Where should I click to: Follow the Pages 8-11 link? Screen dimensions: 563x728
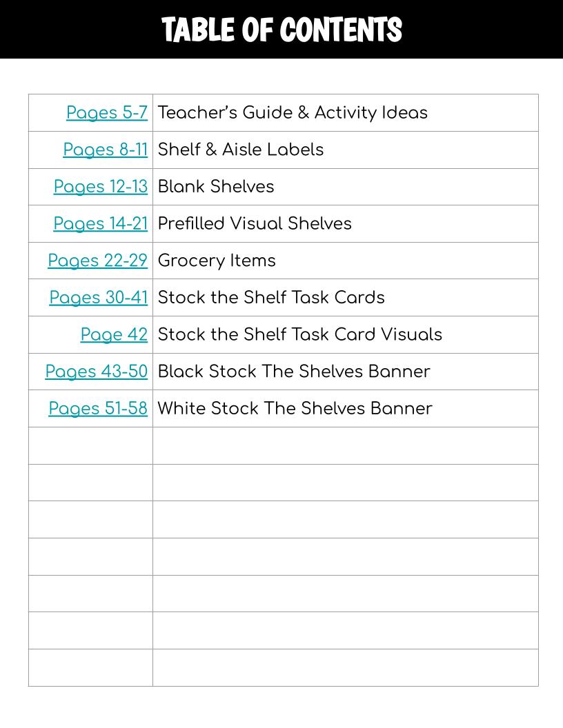[x=106, y=150]
